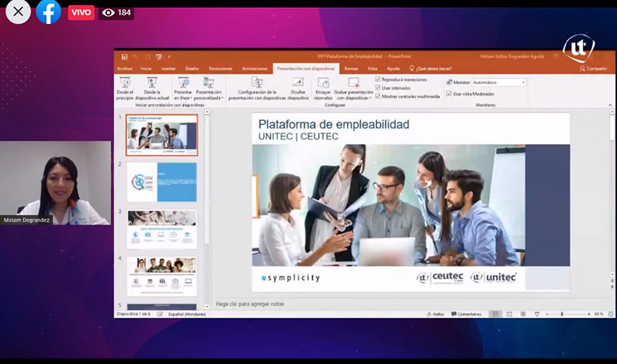The height and width of the screenshot is (364, 617).
Task: Click Desde la diapositiva actual icon
Action: point(151,83)
